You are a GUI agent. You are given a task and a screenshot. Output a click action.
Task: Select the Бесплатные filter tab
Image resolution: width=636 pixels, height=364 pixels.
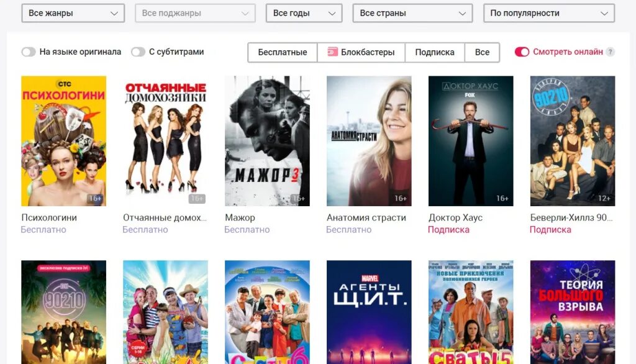click(x=283, y=52)
